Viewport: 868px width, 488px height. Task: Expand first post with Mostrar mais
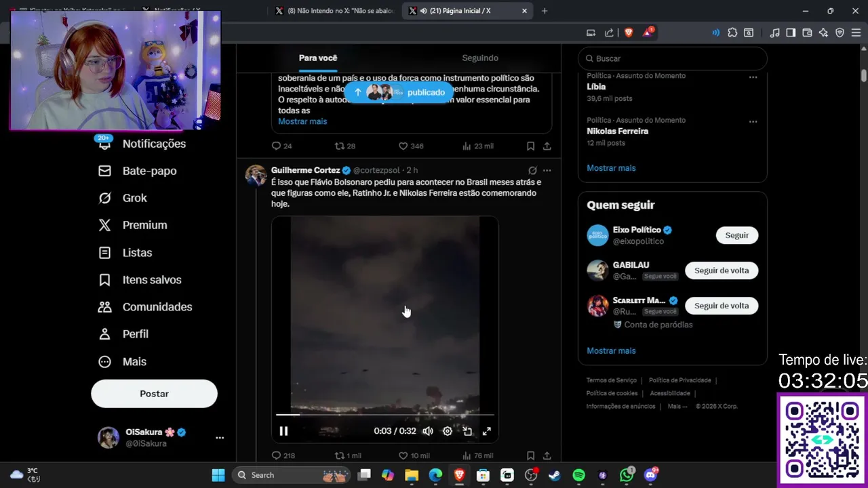click(302, 121)
